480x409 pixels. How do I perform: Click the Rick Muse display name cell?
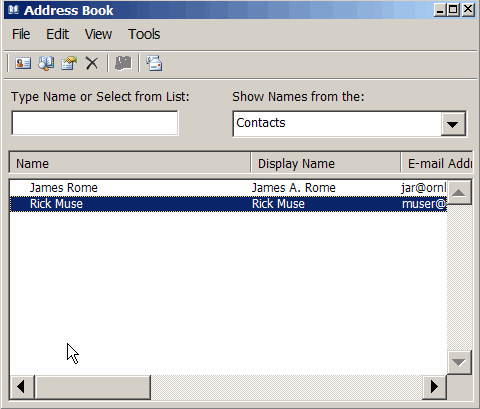click(x=278, y=204)
